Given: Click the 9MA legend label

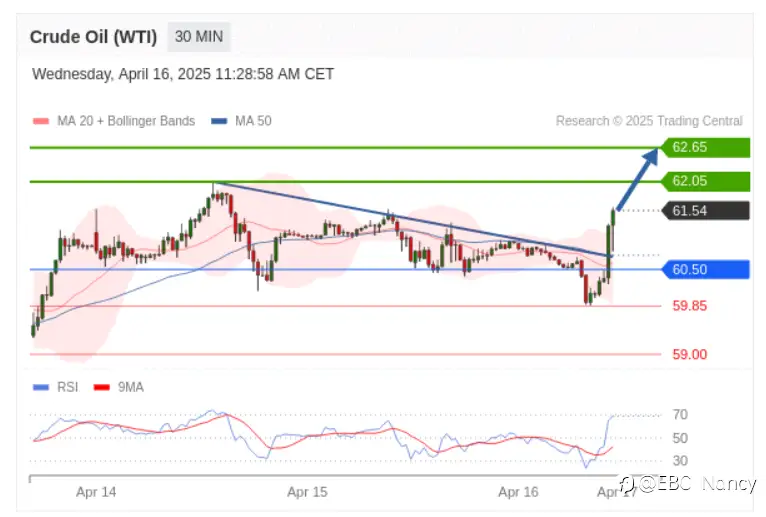Looking at the screenshot, I should (131, 388).
